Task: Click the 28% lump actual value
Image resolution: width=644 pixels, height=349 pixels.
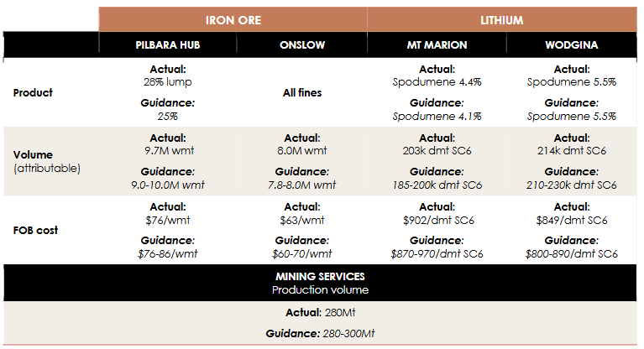Action: click(x=168, y=82)
